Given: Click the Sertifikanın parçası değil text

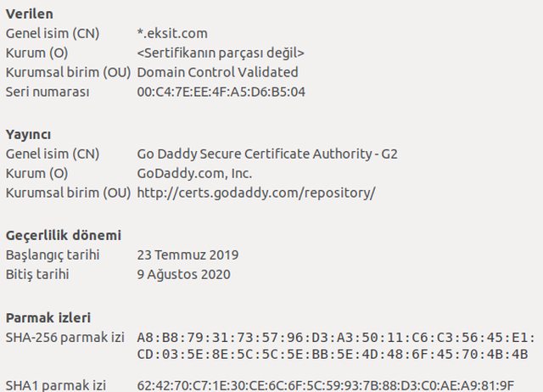Looking at the screenshot, I should [221, 53].
